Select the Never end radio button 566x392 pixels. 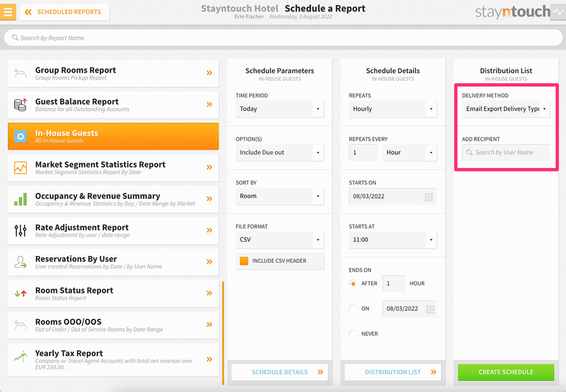coord(353,334)
